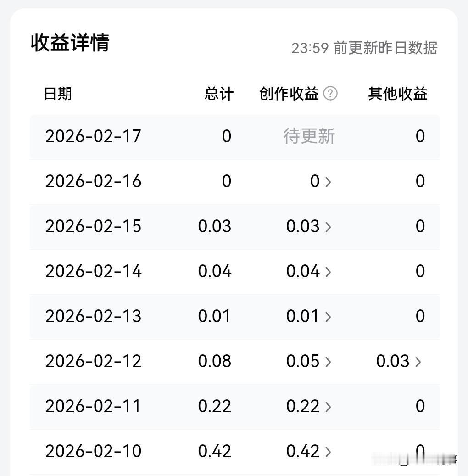Expand the 0.03 creation earnings on 2026-02-15
468x476 pixels.
[x=307, y=226]
